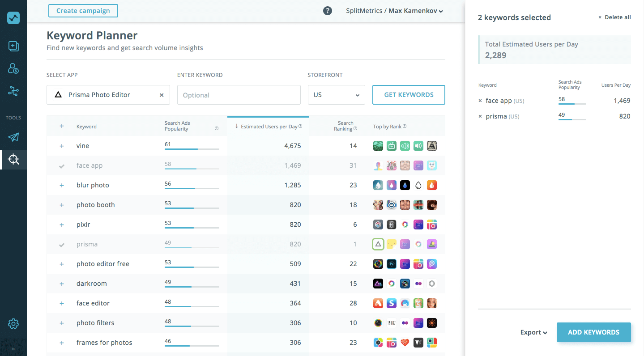Viewport: 644px width, 356px height.
Task: Add the face editor keyword
Action: click(62, 303)
